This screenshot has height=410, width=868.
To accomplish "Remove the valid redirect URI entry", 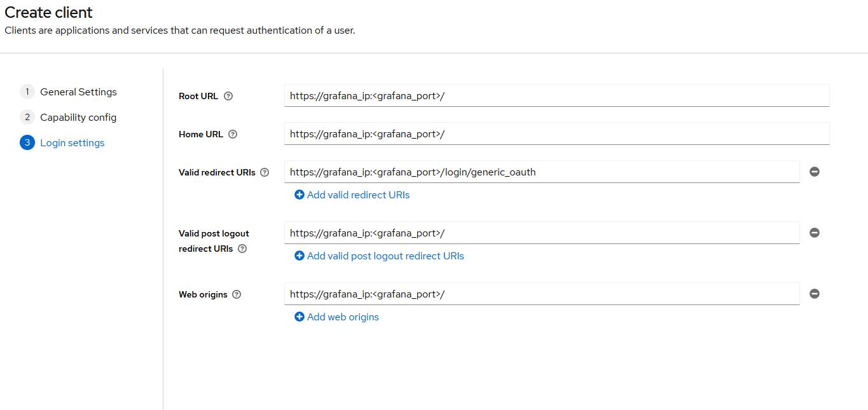I will coord(814,172).
